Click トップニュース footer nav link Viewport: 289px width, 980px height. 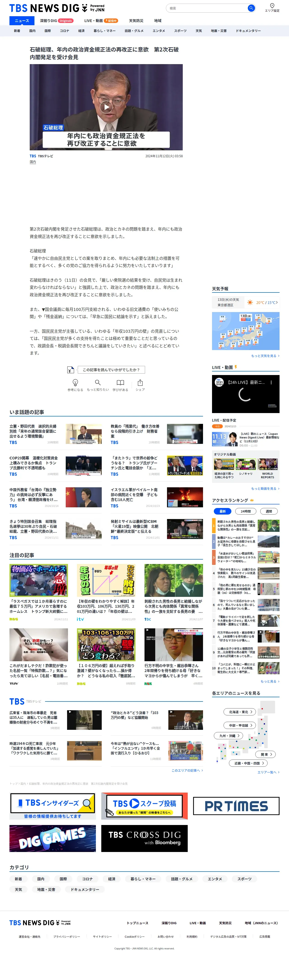(x=138, y=923)
